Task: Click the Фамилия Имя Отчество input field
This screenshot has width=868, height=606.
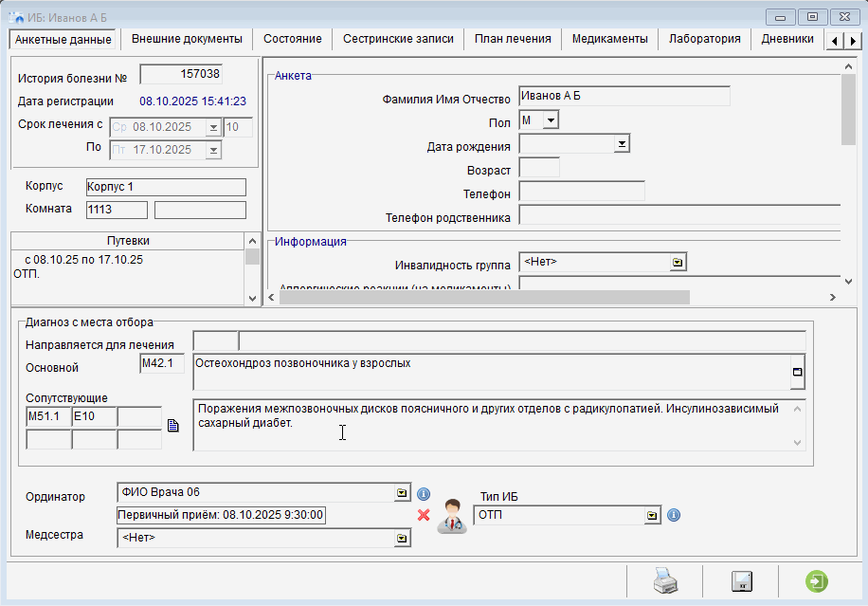Action: [624, 96]
